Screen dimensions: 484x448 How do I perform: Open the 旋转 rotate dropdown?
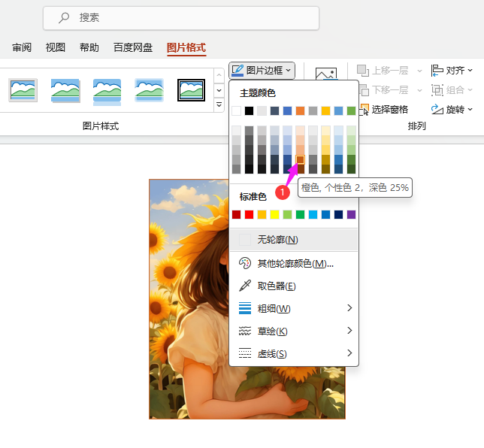[452, 109]
